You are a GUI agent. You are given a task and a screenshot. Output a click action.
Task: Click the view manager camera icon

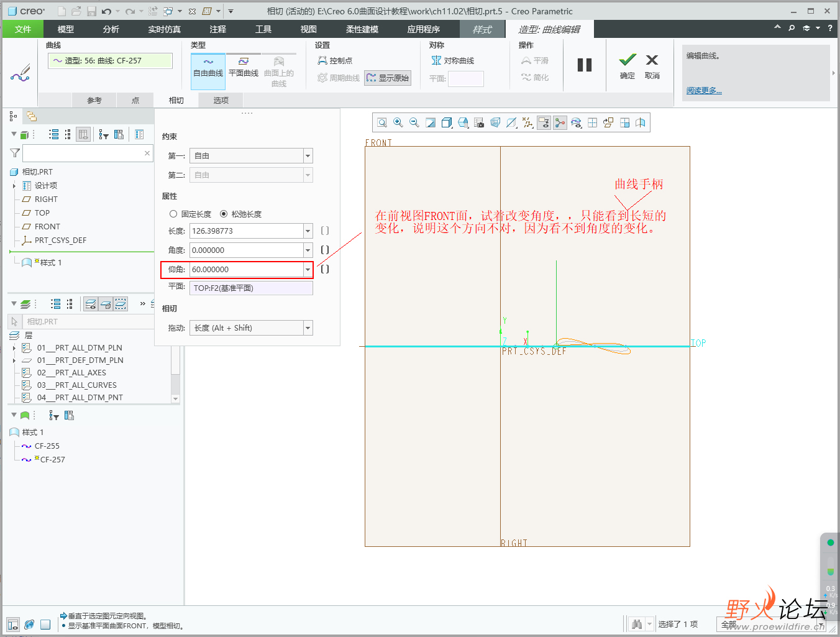(x=479, y=123)
